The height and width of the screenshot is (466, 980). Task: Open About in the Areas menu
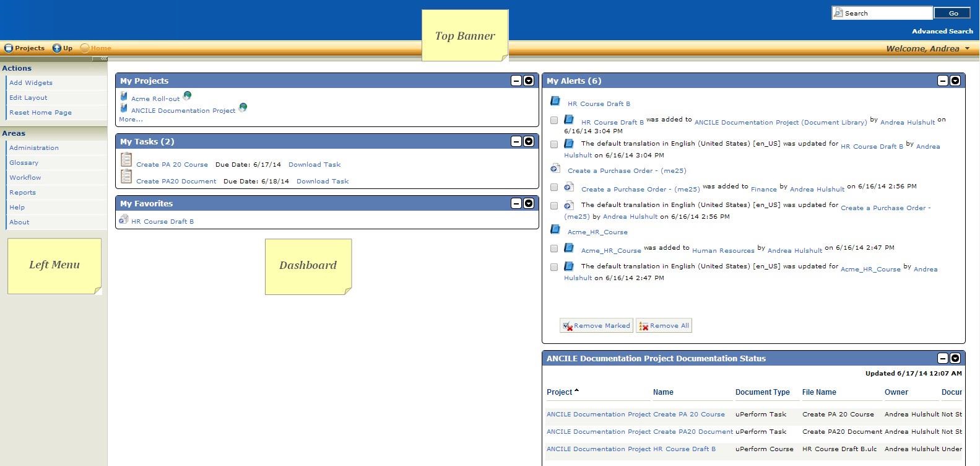[19, 222]
